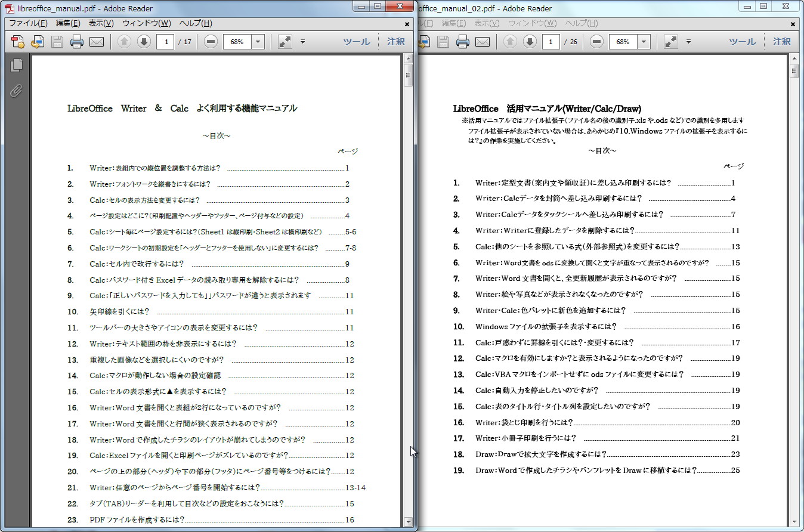Image resolution: width=804 pixels, height=532 pixels.
Task: Print libreoffice_manual_02.pdf via its printer icon
Action: pyautogui.click(x=462, y=42)
